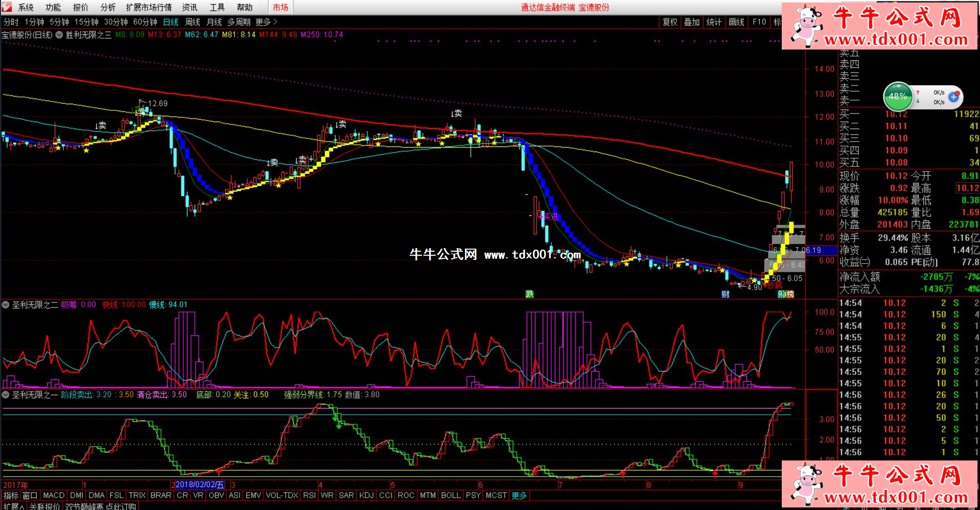The image size is (980, 510).
Task: Apply the CR indicator
Action: (182, 495)
